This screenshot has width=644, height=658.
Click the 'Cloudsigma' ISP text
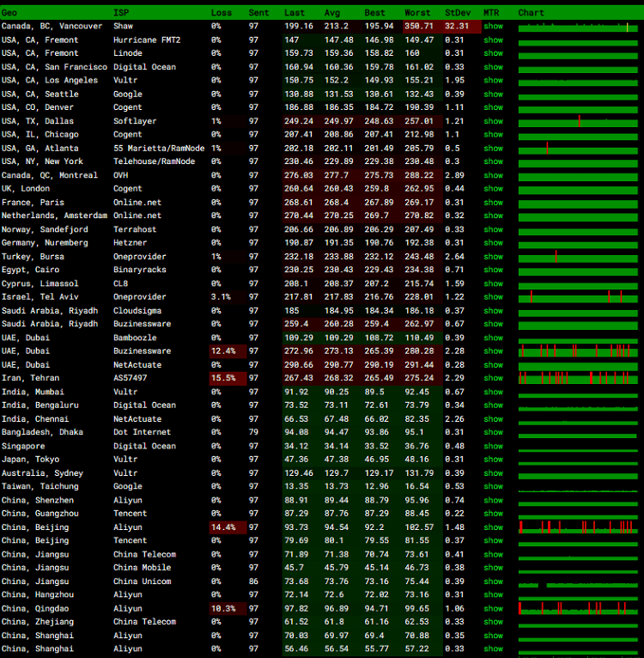pos(137,311)
